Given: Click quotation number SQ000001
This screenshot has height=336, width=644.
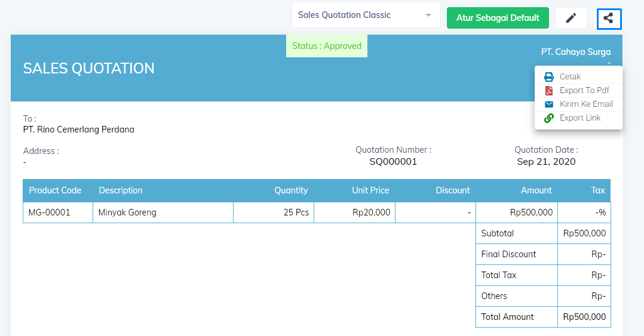Looking at the screenshot, I should [x=393, y=162].
